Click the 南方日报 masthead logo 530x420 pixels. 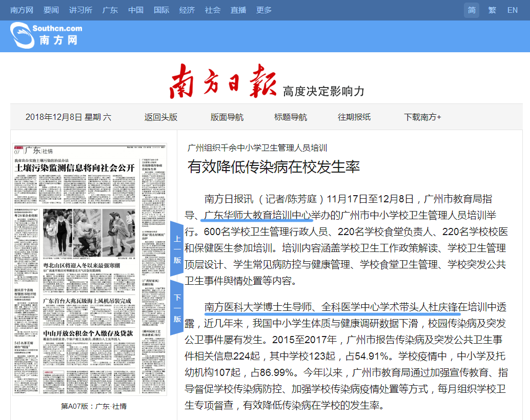coord(223,81)
